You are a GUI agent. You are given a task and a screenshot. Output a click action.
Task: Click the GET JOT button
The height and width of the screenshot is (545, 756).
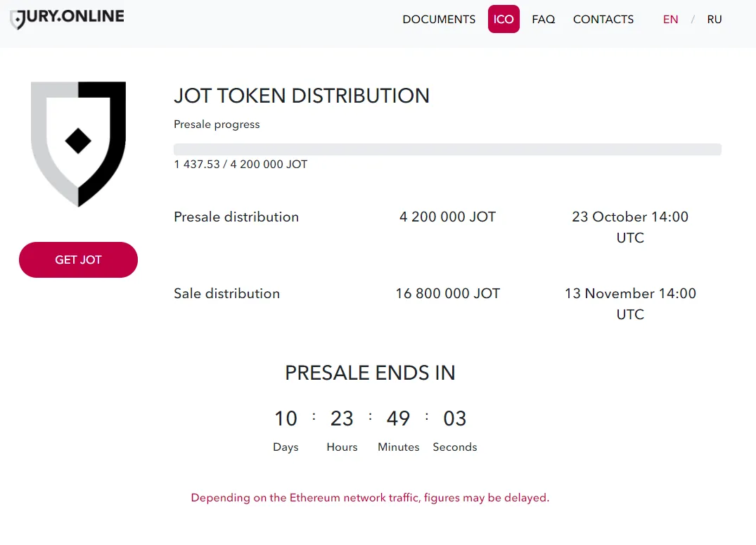(x=78, y=259)
